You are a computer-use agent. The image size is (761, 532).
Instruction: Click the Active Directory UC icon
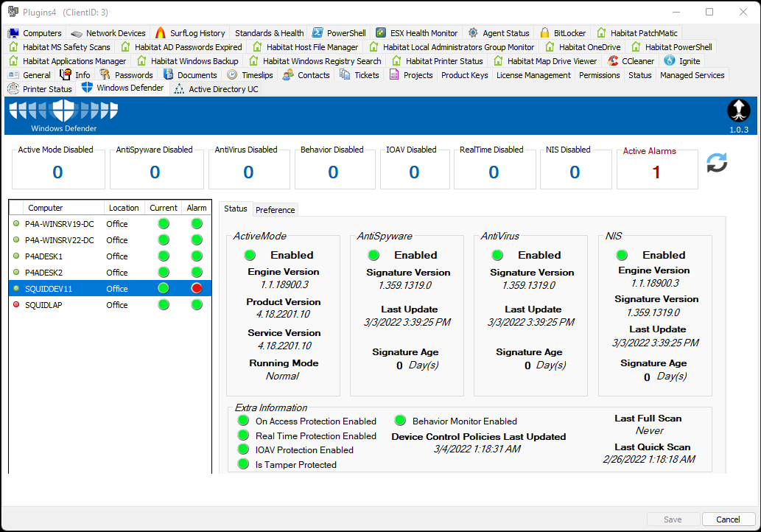pos(179,89)
